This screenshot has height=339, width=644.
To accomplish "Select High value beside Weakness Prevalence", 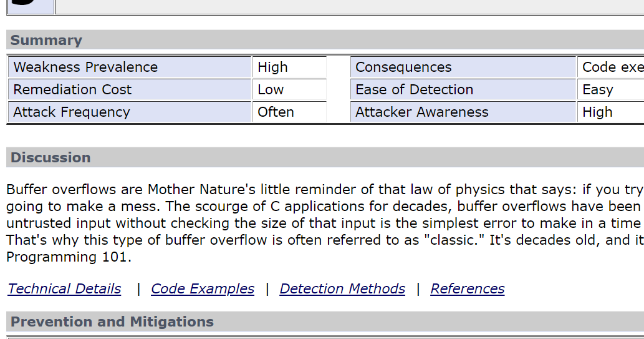I will (x=289, y=67).
